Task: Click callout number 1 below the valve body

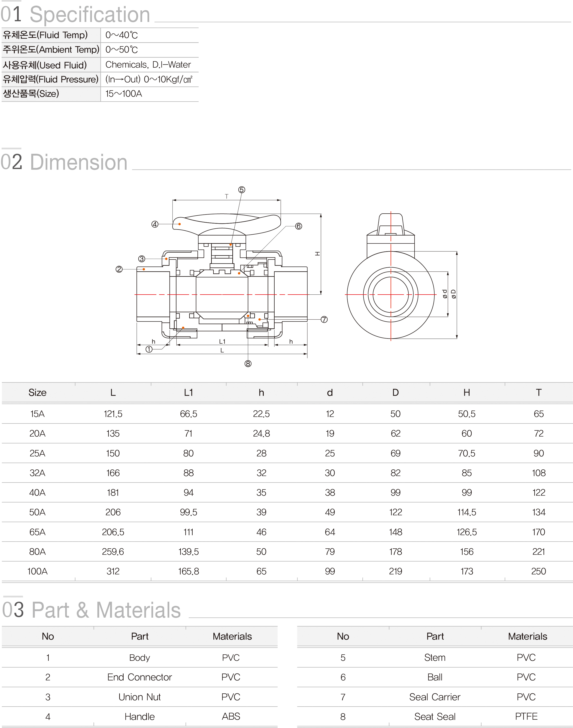Action: 149,349
